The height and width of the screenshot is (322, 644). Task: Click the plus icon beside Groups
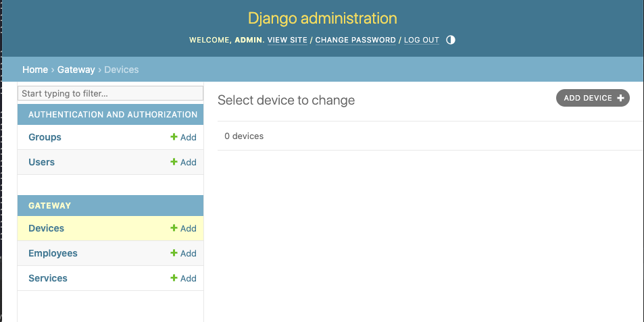174,136
